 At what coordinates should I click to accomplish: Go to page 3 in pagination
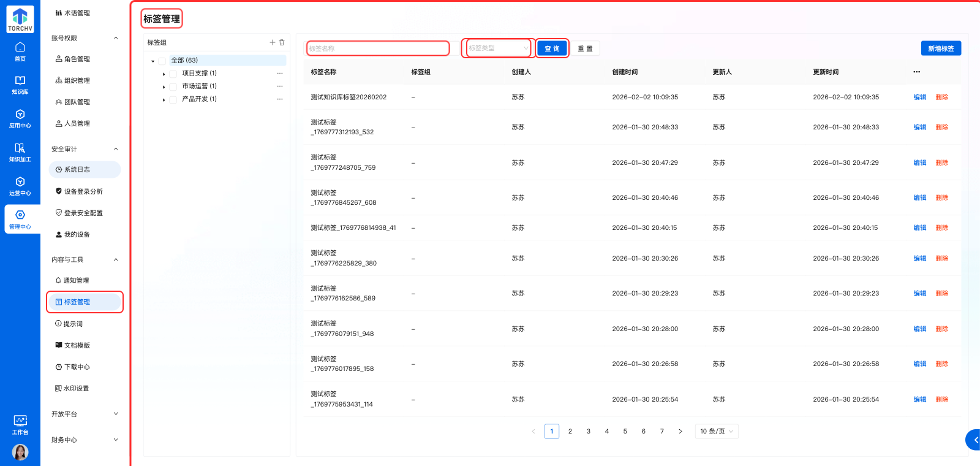(589, 431)
